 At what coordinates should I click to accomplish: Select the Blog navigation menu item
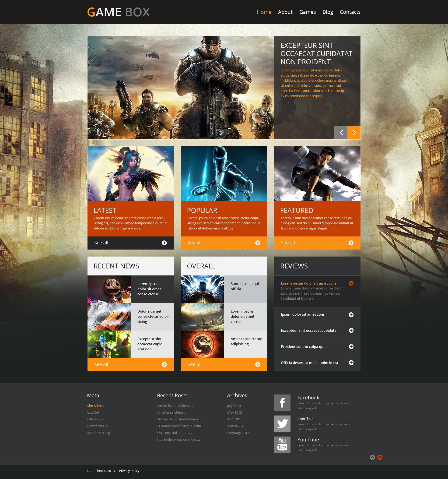(328, 11)
